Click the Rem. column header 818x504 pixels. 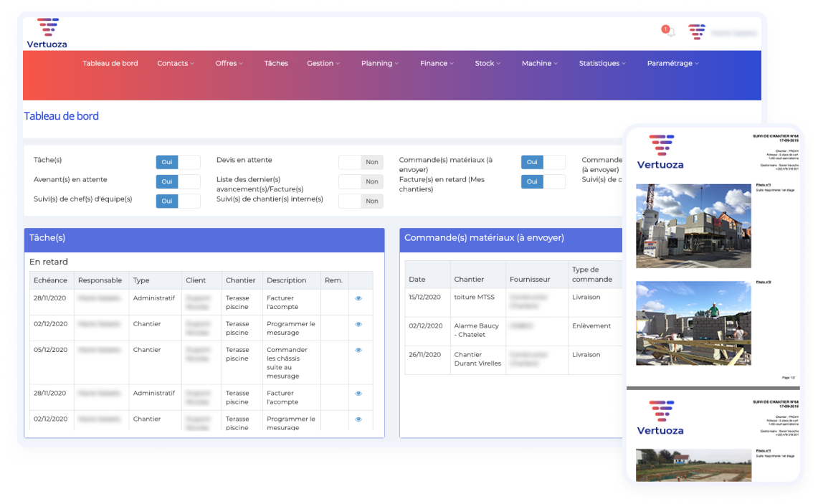click(x=334, y=280)
